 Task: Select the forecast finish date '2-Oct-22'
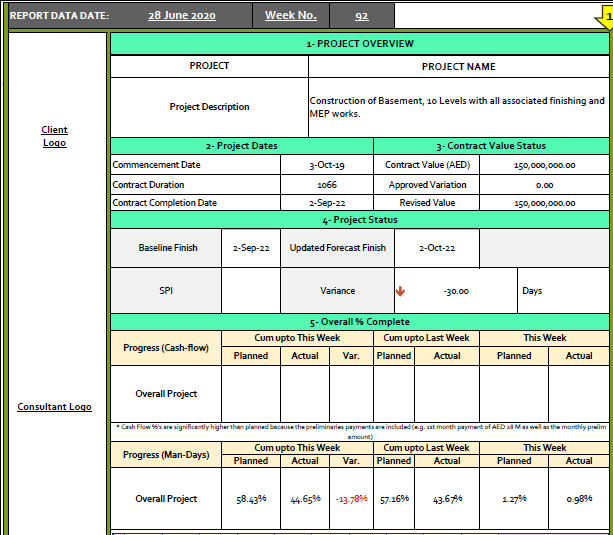click(437, 248)
